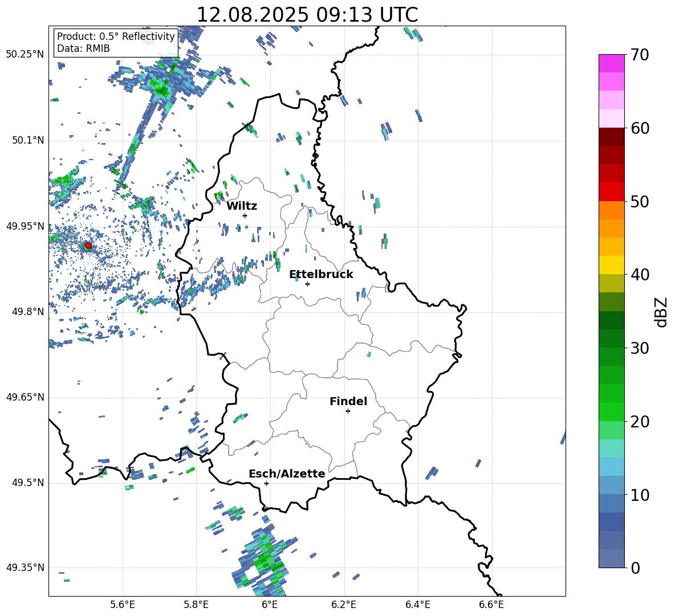
Task: Click the Findel station cross marker
Action: [x=348, y=411]
